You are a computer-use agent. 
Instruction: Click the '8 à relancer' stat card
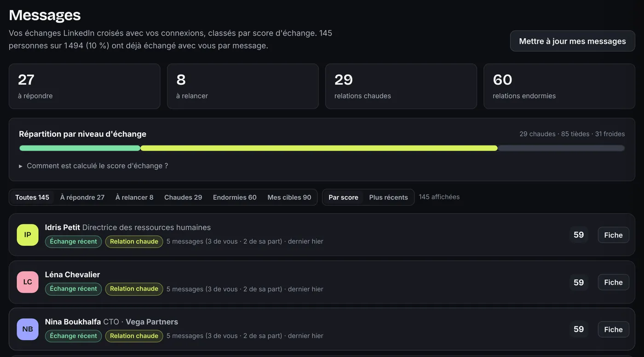[x=243, y=86]
